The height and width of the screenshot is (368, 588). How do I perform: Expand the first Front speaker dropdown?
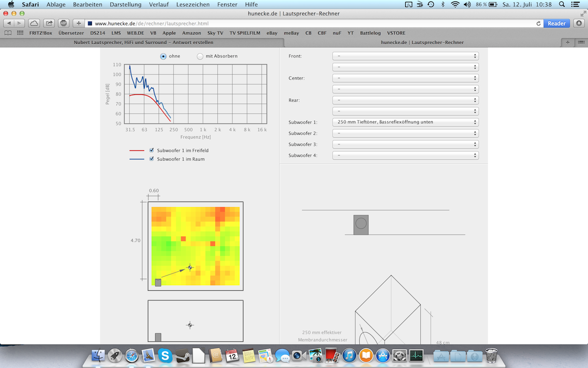tap(405, 56)
